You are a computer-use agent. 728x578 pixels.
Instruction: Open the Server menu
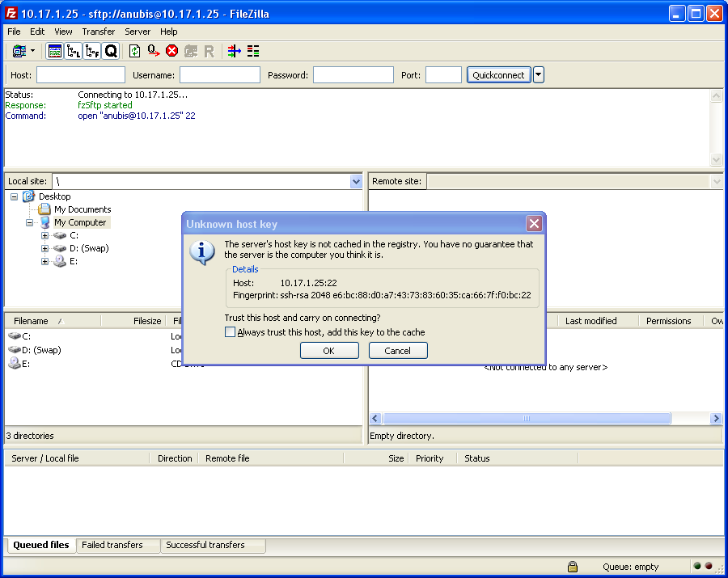point(138,32)
